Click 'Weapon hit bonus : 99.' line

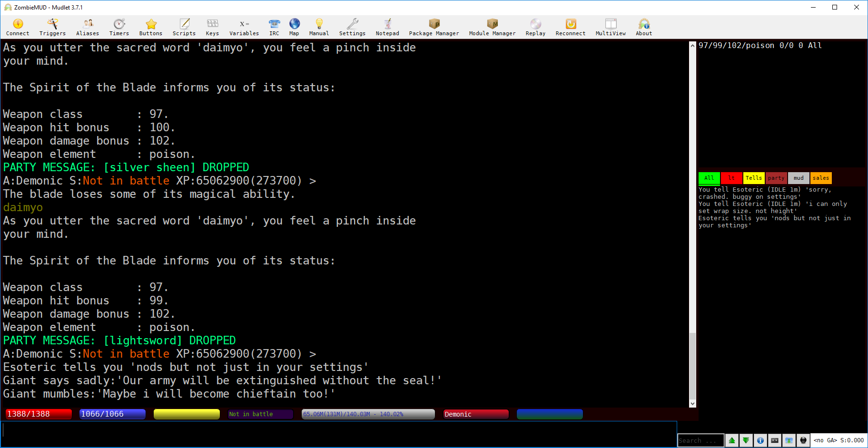tap(86, 301)
